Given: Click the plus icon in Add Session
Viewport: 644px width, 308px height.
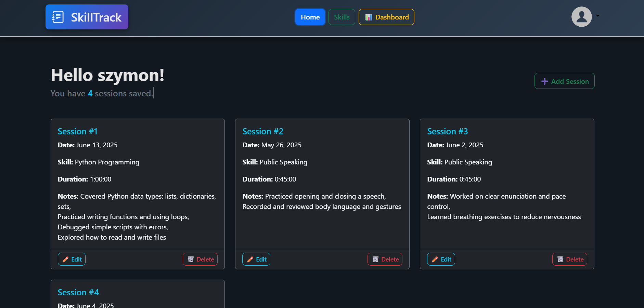Looking at the screenshot, I should 544,81.
